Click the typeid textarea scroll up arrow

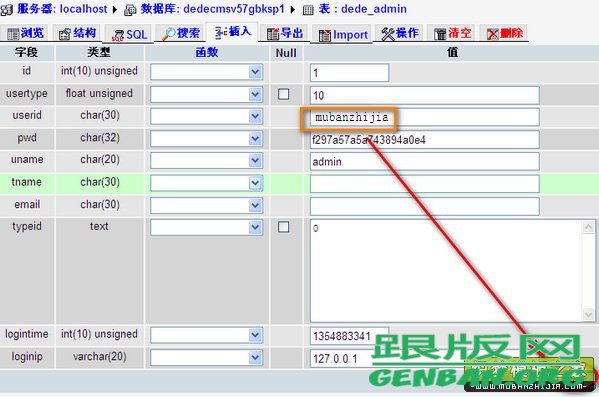[588, 227]
